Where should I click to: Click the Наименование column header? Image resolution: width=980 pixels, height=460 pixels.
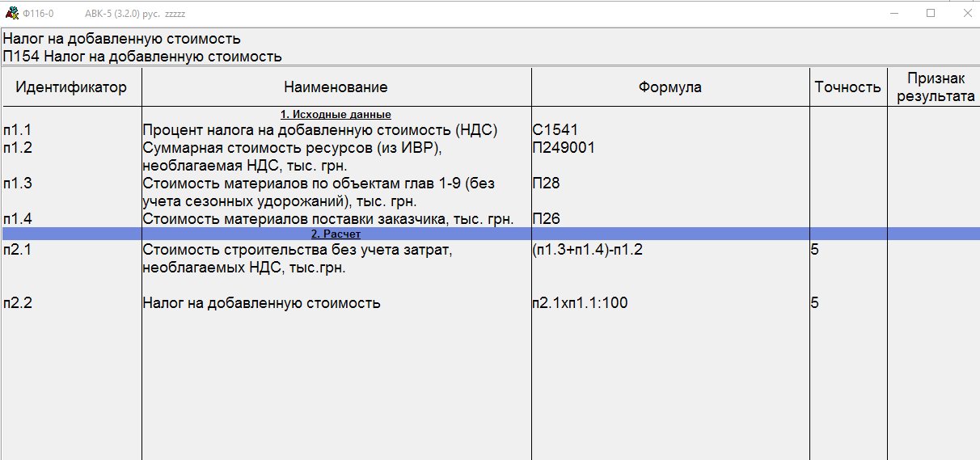click(336, 87)
